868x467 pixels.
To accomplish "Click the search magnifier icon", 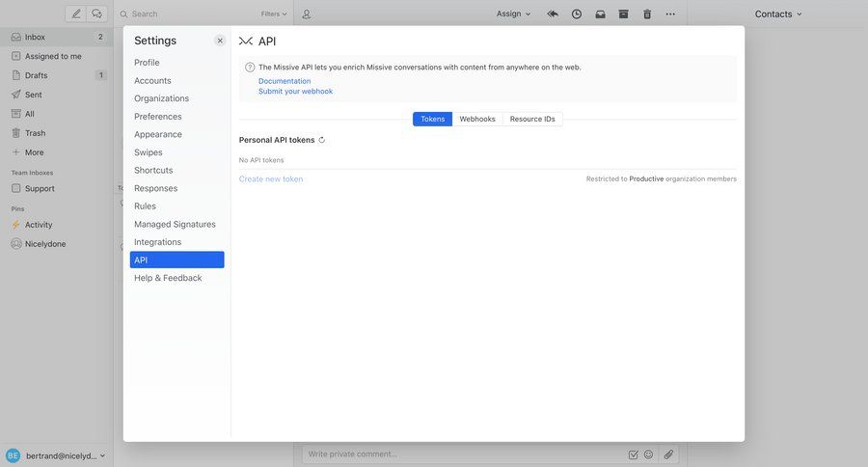I will point(124,14).
